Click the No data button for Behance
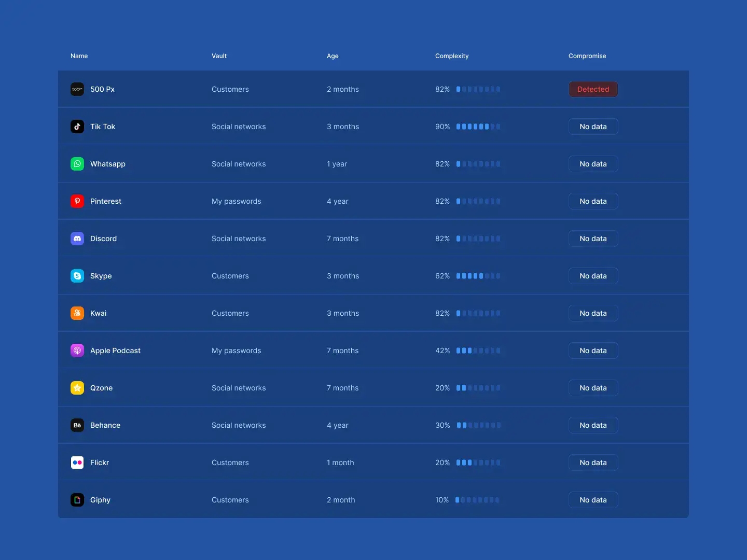The image size is (747, 560). (593, 425)
